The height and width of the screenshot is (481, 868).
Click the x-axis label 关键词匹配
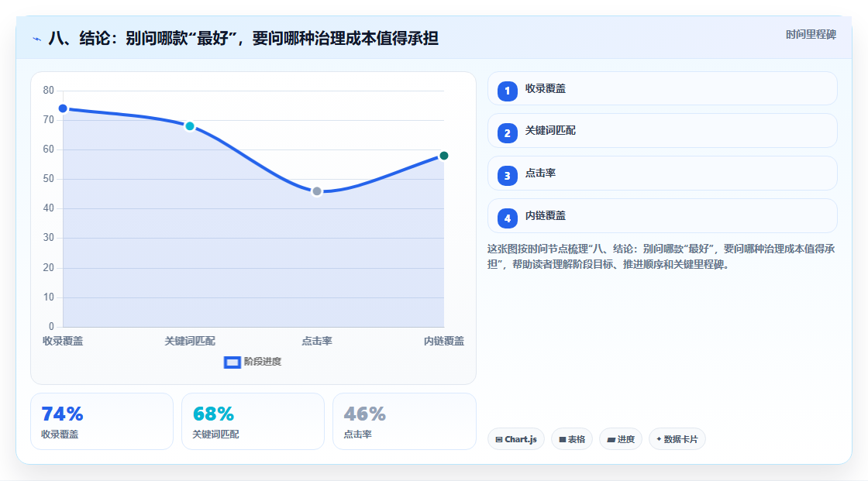(x=190, y=341)
